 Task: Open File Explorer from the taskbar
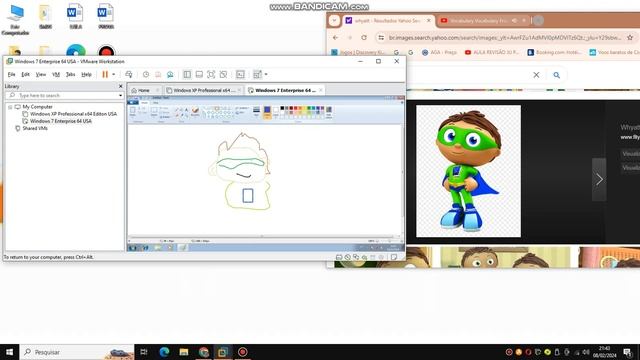coord(184,352)
